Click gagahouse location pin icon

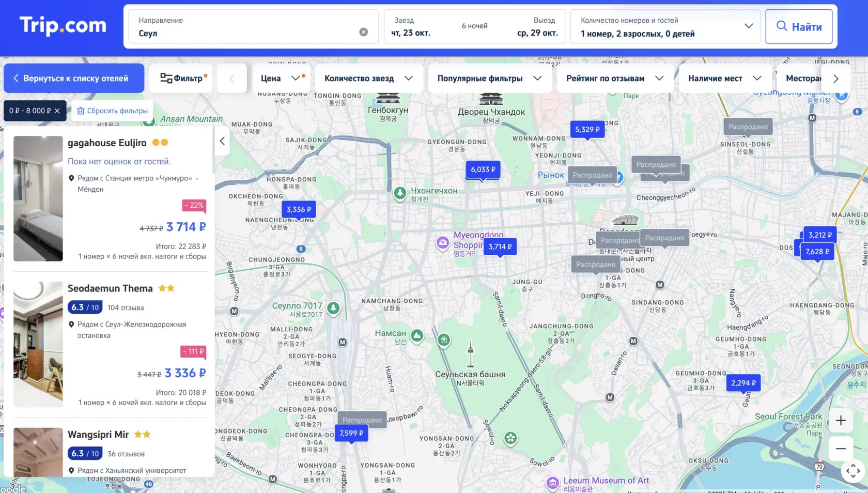point(71,178)
